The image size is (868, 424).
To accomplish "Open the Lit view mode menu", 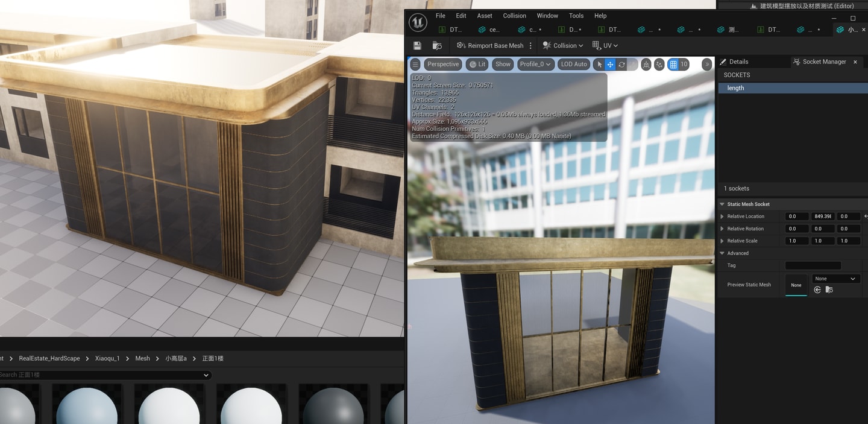I will (x=477, y=64).
